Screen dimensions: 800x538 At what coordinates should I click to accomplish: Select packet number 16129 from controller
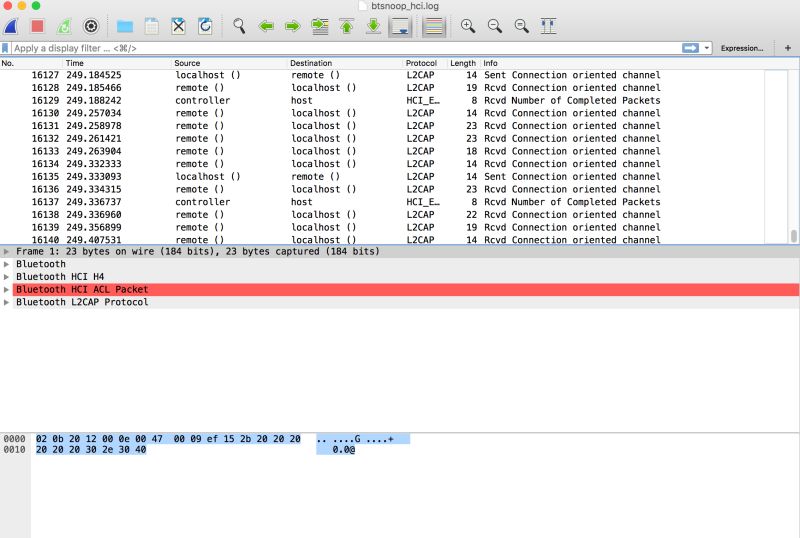click(382, 101)
